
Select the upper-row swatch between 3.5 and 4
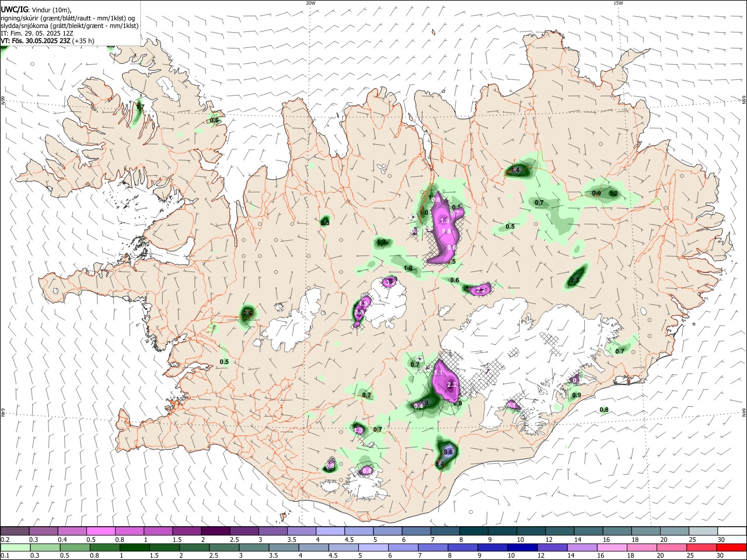(301, 531)
